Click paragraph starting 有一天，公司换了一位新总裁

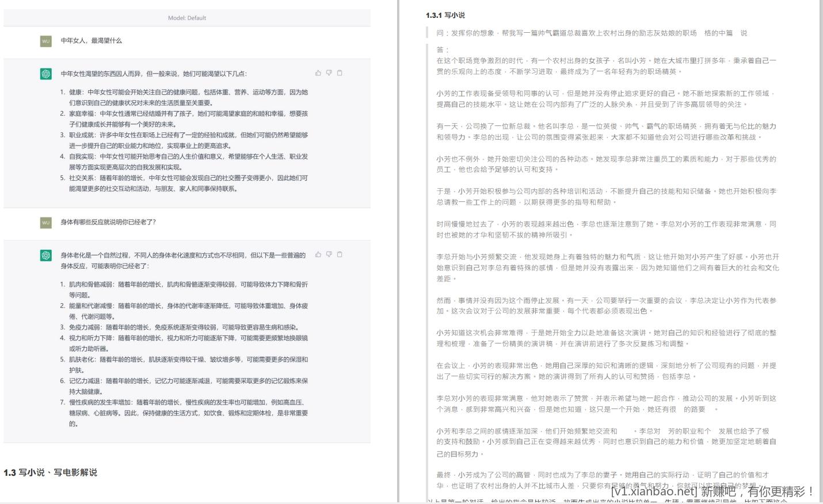pos(606,131)
